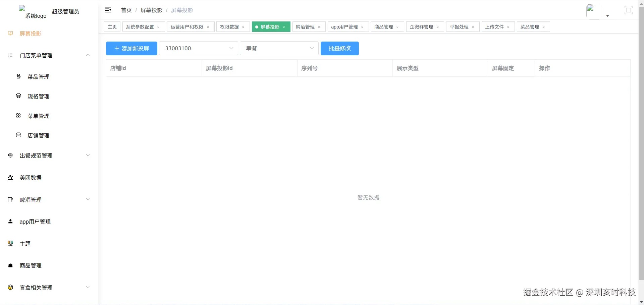Expand the 啤酒管理 sidebar submenu
The height and width of the screenshot is (305, 644).
pos(88,199)
